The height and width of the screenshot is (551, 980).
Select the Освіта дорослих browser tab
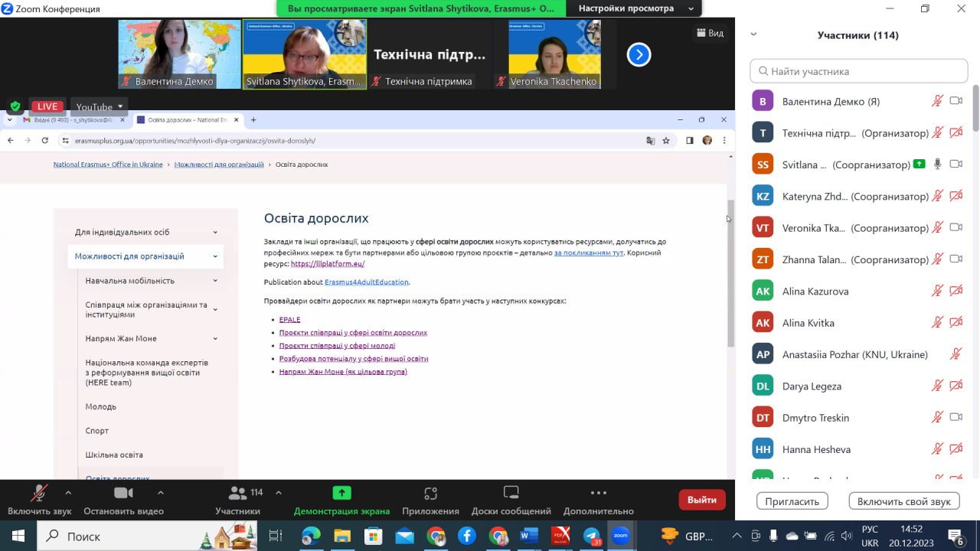[187, 120]
